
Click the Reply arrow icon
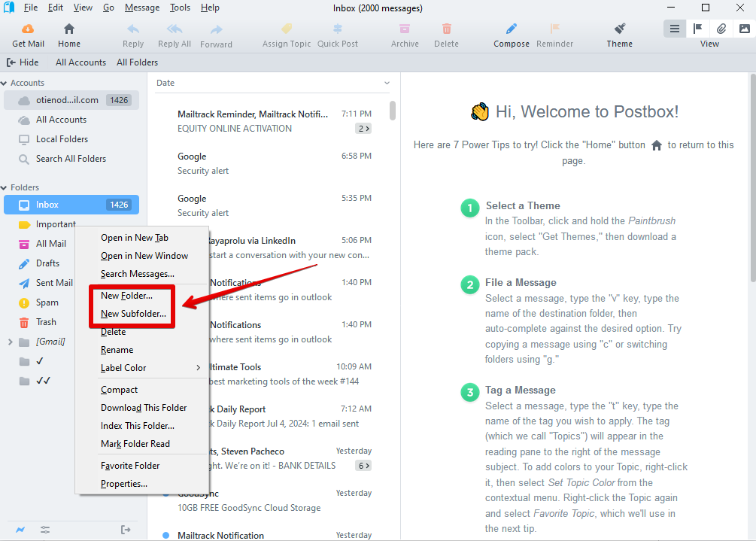pos(133,29)
